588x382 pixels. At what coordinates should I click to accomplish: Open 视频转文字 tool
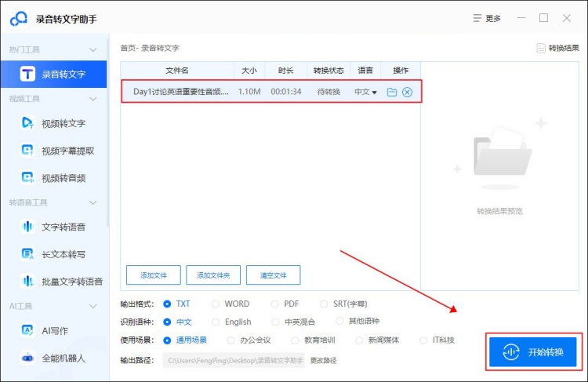click(x=53, y=123)
